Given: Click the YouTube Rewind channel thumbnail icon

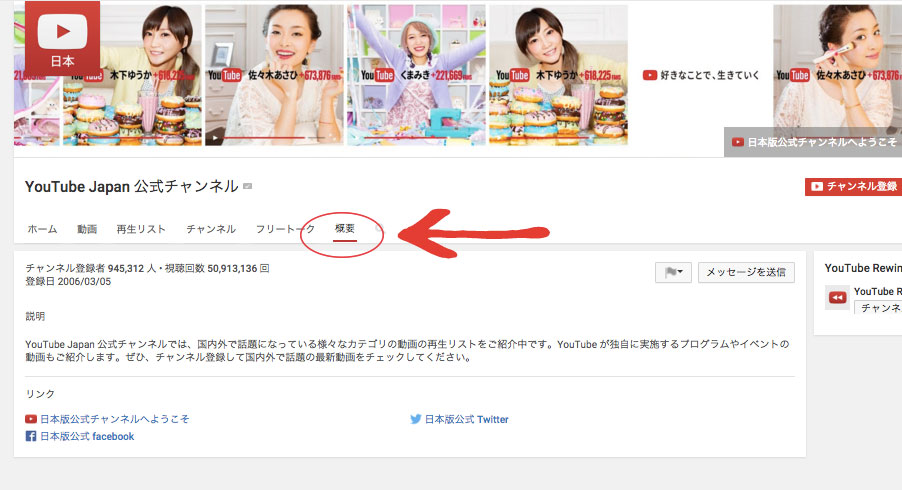Looking at the screenshot, I should click(837, 297).
